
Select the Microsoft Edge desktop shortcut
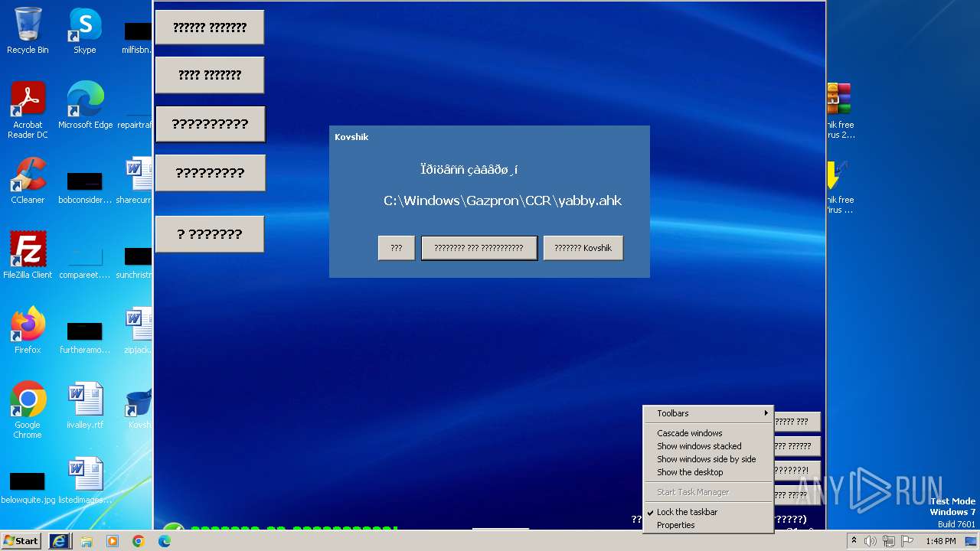[85, 106]
